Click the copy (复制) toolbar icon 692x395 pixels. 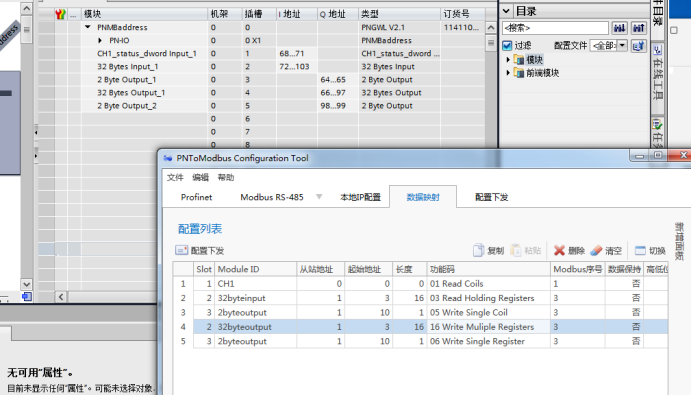[x=478, y=250]
